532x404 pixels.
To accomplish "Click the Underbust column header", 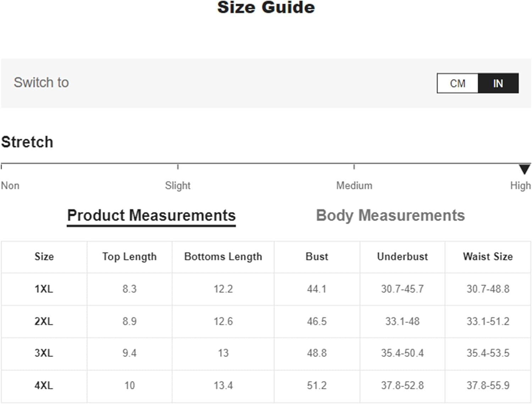I will [x=403, y=257].
